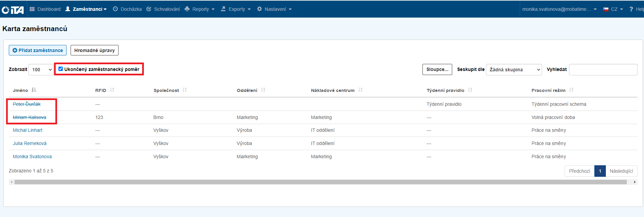Click the Přidat zaměstnance button
The image size is (644, 217).
coord(37,50)
